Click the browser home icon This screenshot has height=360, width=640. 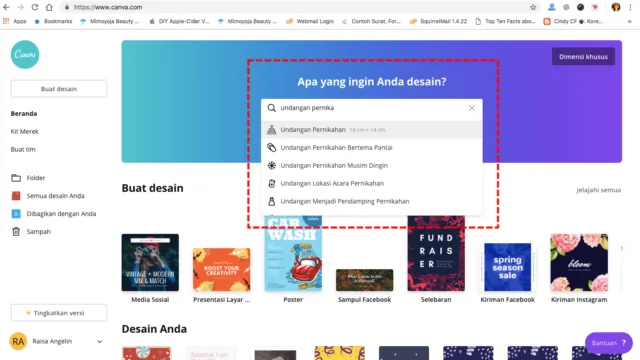tap(49, 7)
